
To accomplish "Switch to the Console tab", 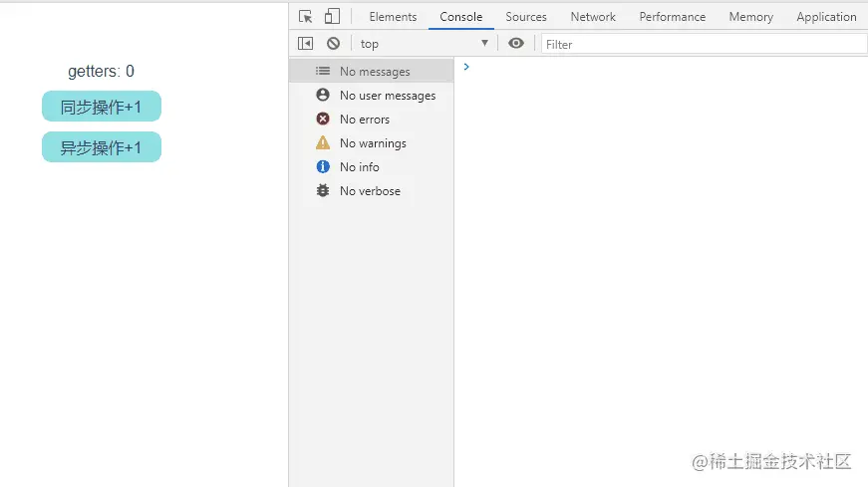I will click(461, 17).
